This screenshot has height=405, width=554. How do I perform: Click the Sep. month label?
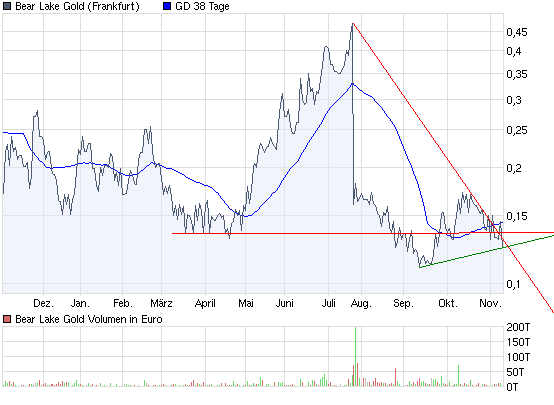point(403,304)
